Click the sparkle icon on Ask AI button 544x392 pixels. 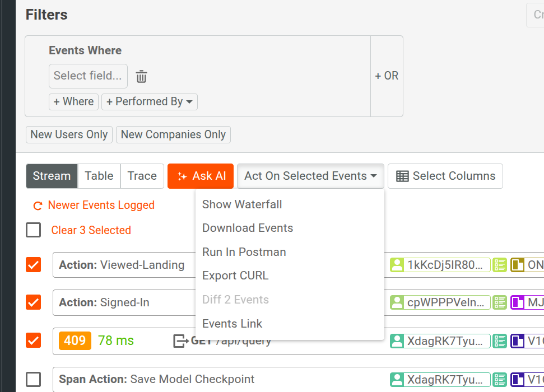[x=183, y=176]
